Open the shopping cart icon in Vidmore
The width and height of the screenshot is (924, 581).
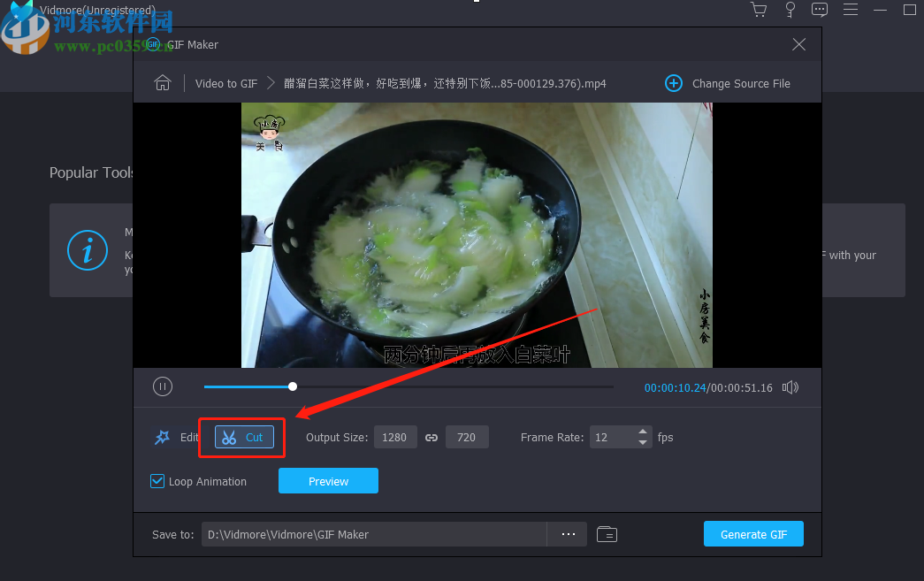(759, 10)
